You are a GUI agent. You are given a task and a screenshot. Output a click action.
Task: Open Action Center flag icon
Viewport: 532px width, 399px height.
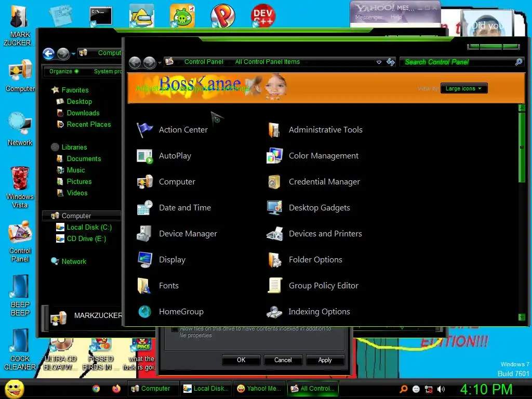pos(144,130)
